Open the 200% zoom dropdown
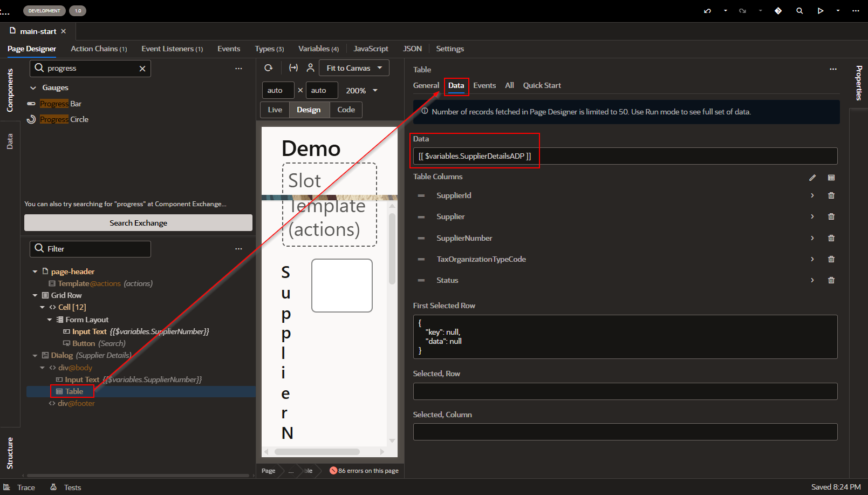This screenshot has height=495, width=868. [x=361, y=91]
